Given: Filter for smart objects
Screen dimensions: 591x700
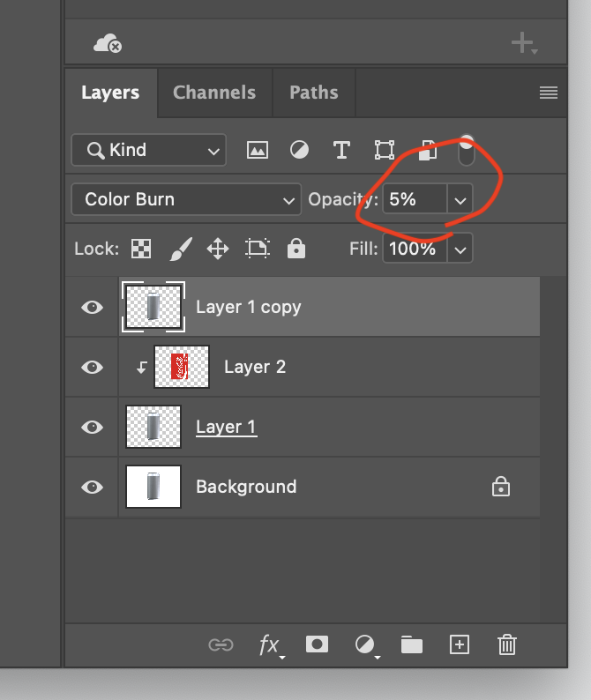Looking at the screenshot, I should (428, 150).
